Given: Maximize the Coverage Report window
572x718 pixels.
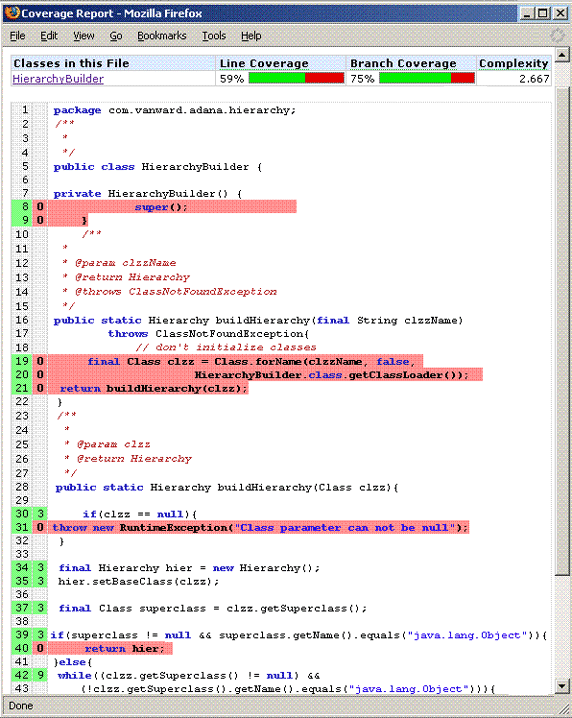Looking at the screenshot, I should point(543,13).
